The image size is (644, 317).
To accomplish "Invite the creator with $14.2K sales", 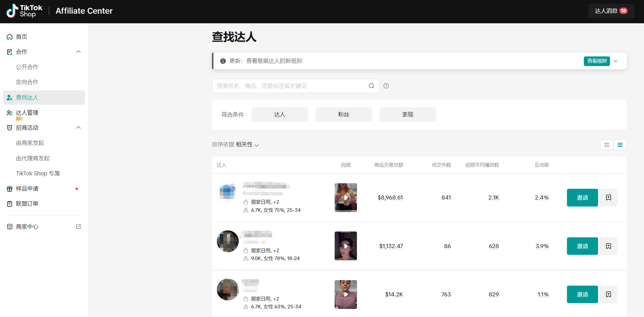I will [582, 295].
